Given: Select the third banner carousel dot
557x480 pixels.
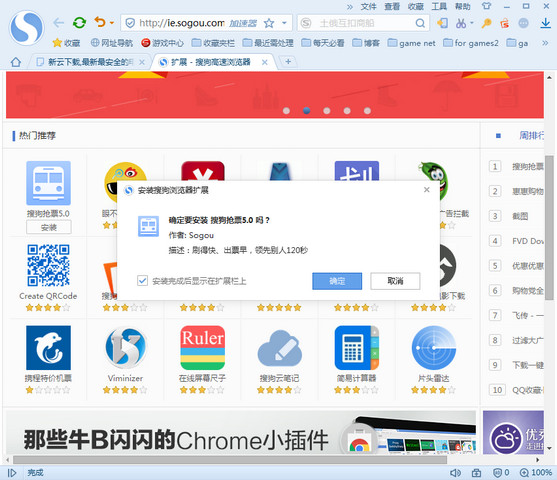Looking at the screenshot, I should [x=327, y=111].
